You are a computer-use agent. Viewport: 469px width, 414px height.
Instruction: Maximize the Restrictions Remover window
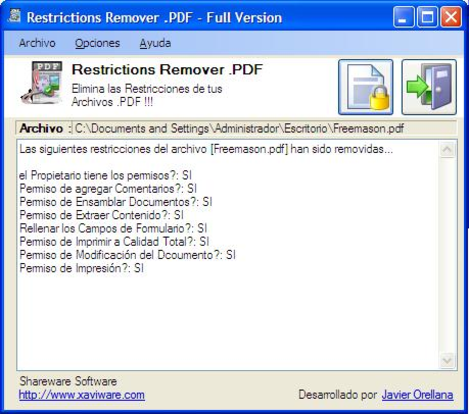[428, 17]
